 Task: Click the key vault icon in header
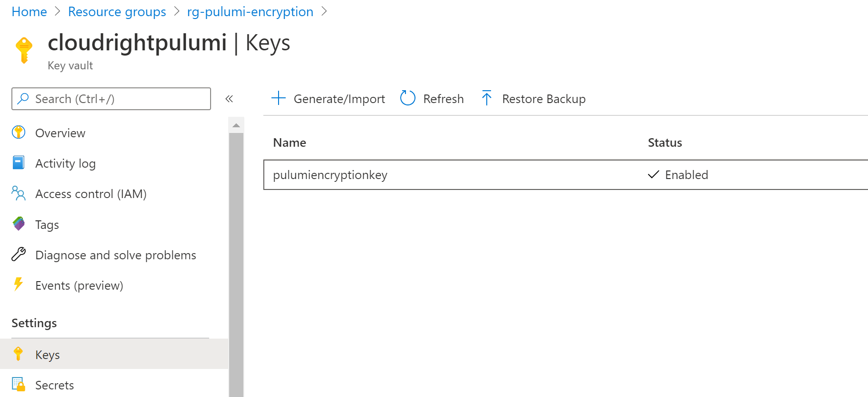24,50
